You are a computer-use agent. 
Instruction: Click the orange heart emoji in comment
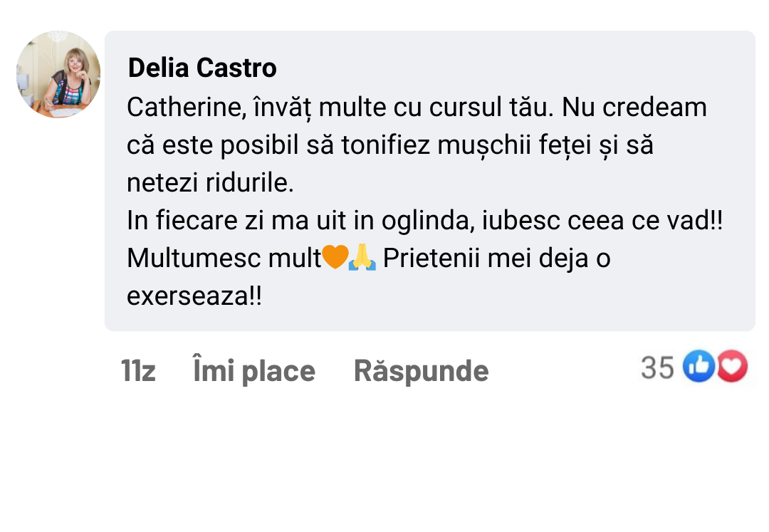coord(335,258)
